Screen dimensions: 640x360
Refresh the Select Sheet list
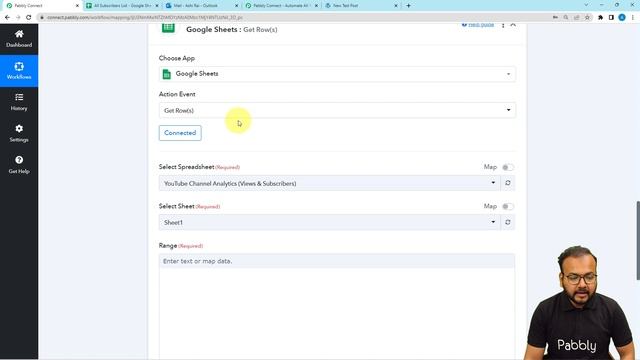(508, 222)
